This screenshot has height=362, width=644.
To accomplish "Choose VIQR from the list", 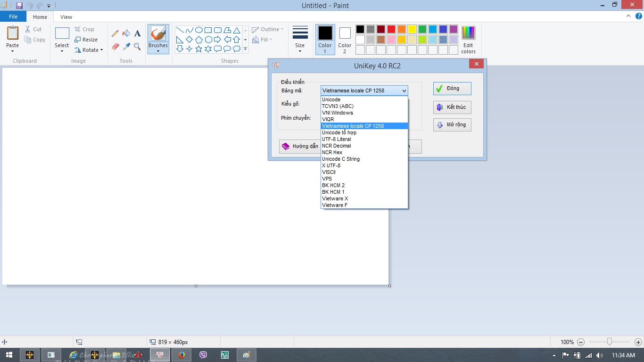I will click(364, 119).
